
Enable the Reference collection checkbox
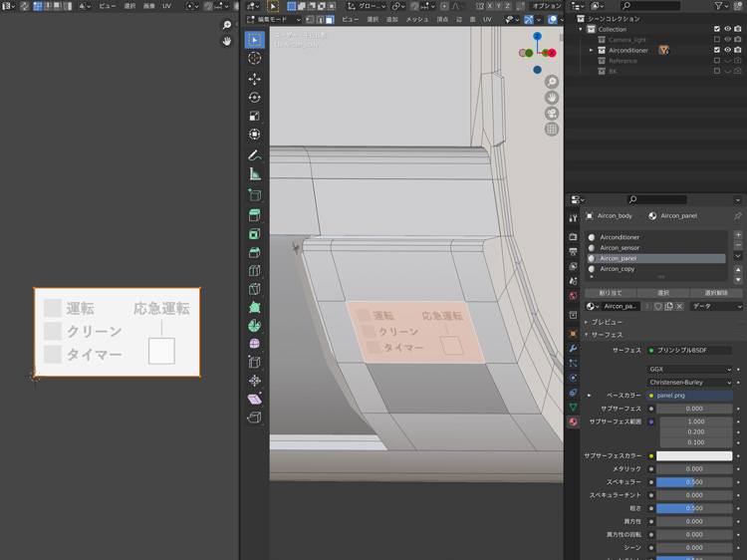[716, 61]
